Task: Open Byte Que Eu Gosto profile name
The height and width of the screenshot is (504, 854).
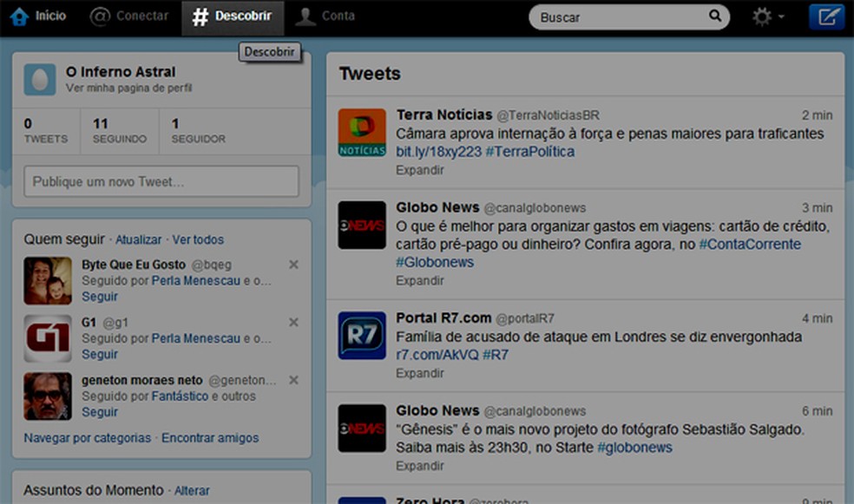Action: click(134, 265)
